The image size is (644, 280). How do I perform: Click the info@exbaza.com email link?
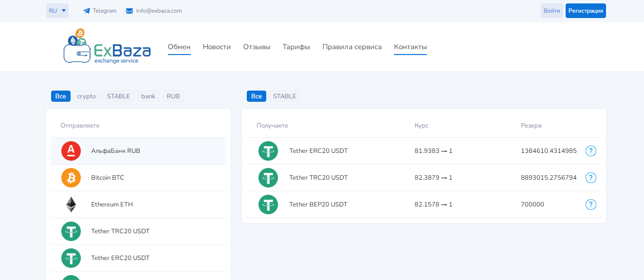click(159, 11)
